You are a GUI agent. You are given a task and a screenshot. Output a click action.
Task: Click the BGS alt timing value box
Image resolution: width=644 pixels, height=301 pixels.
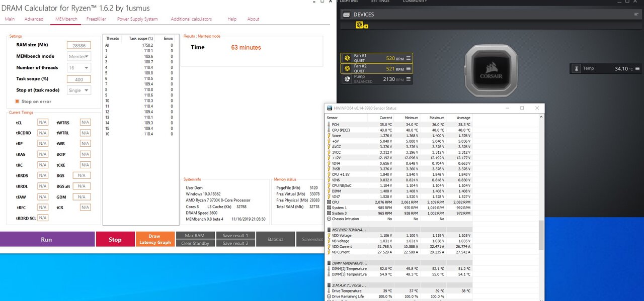(82, 186)
